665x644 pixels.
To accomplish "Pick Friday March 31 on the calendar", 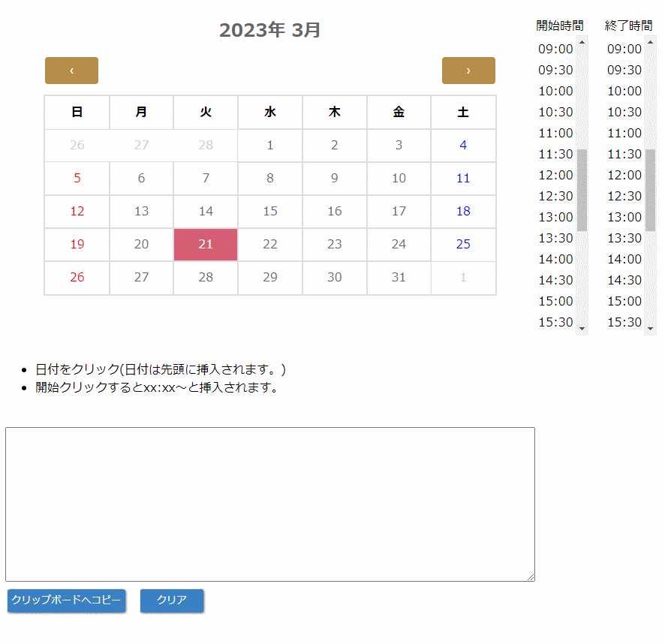I will tap(399, 278).
